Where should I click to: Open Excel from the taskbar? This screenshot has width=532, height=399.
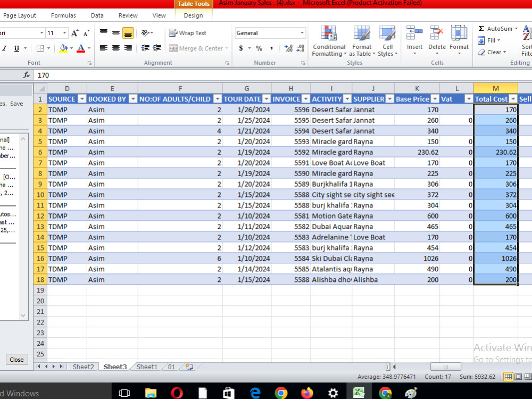[359, 393]
